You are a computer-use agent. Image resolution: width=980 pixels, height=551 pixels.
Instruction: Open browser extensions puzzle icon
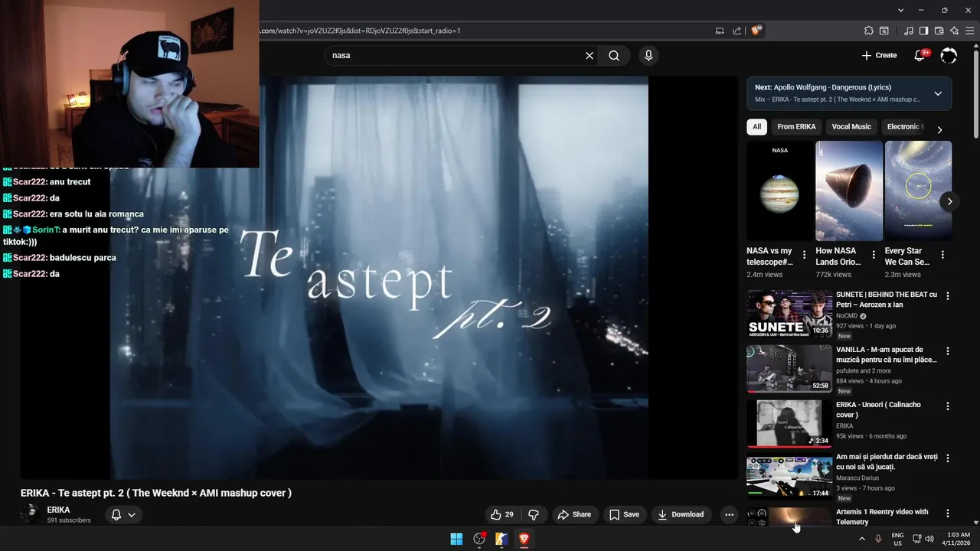point(868,31)
